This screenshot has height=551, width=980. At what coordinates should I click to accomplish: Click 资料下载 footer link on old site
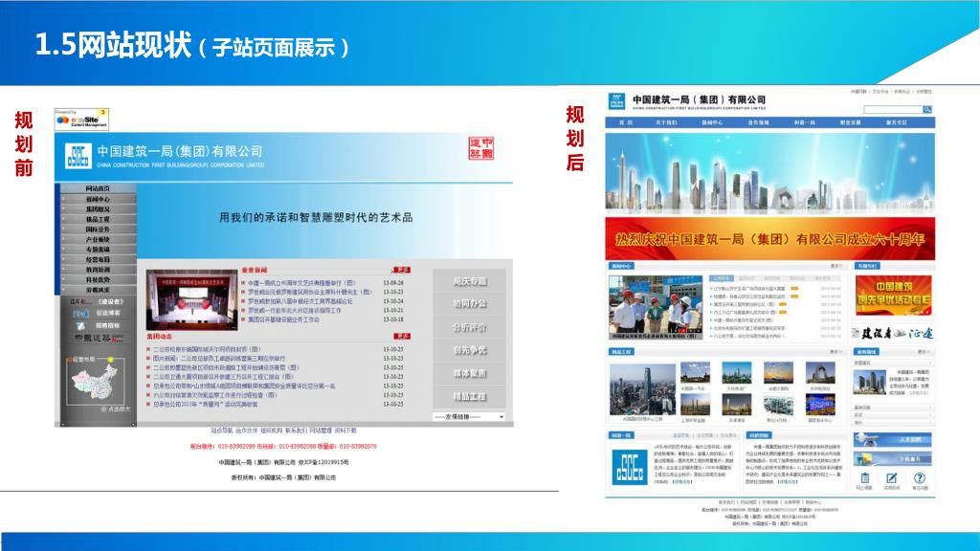coord(345,430)
